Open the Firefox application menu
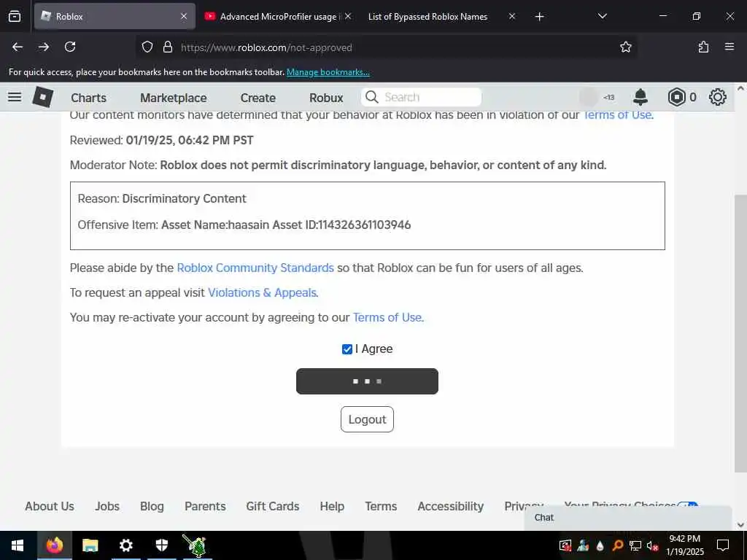Viewport: 747px width, 560px height. point(729,47)
